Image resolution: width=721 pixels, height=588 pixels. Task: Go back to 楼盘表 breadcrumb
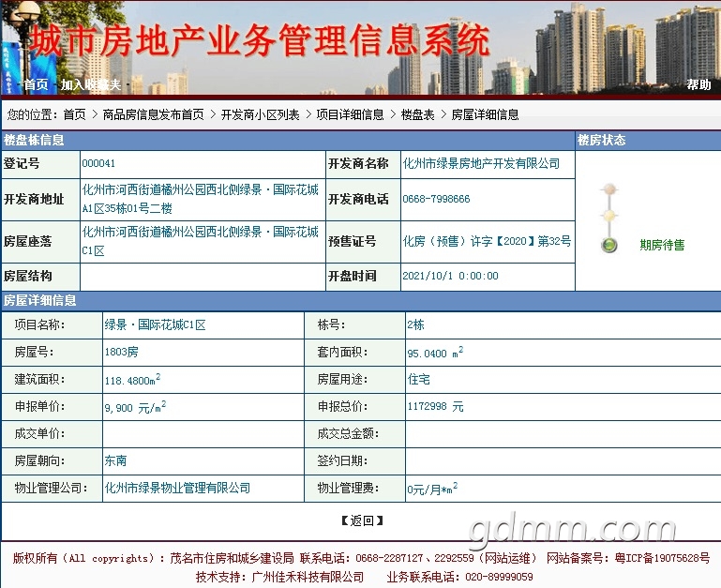[x=417, y=114]
